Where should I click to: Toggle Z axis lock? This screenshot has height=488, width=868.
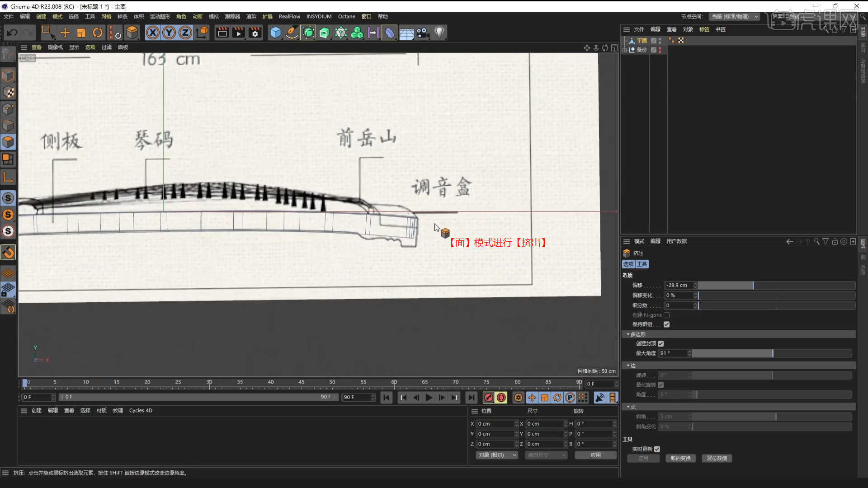point(185,33)
